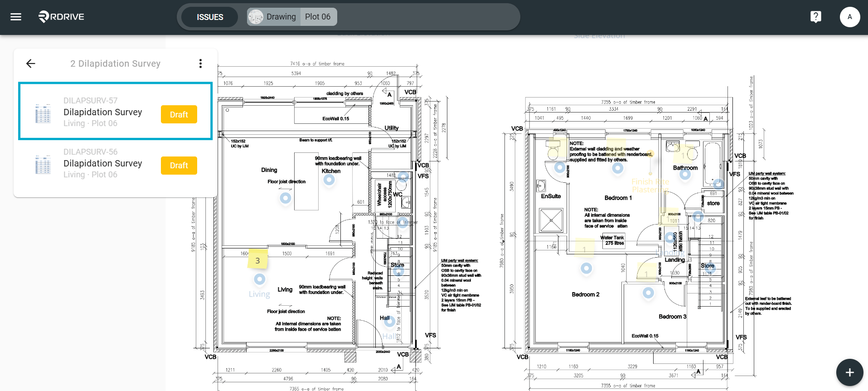Click the drawing thumbnail in the breadcrumb
Image resolution: width=868 pixels, height=391 pixels.
pos(256,17)
